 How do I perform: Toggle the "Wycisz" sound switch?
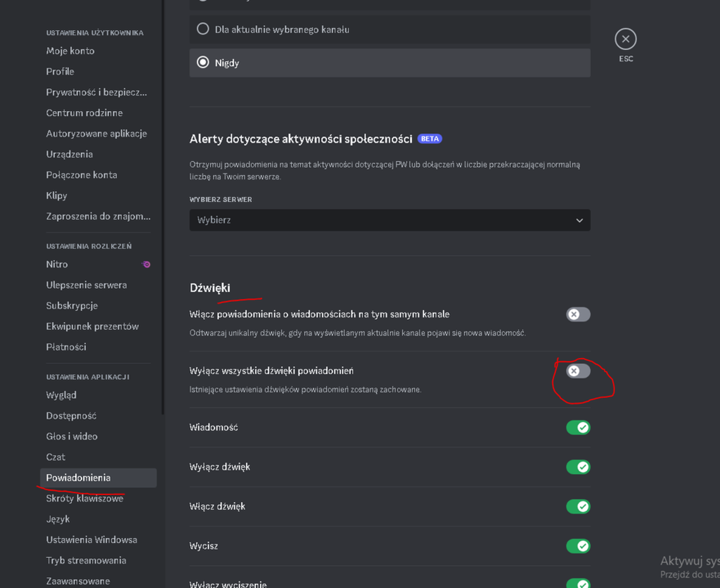point(578,545)
